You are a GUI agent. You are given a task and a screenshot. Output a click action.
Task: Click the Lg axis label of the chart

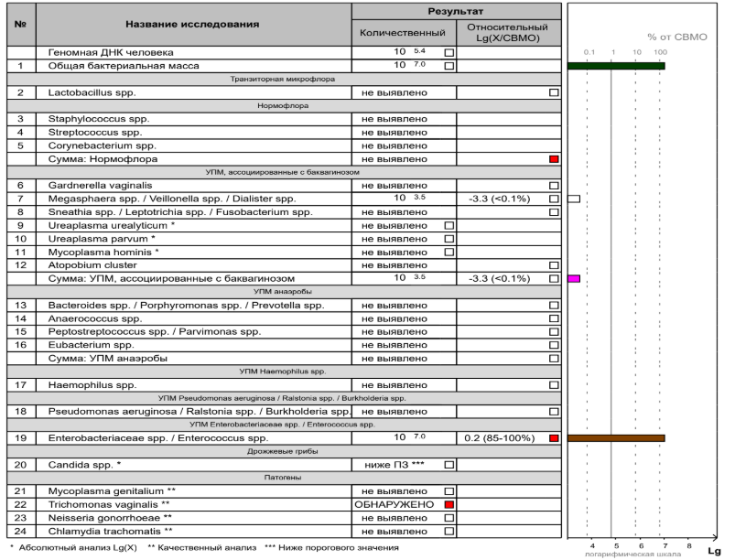(714, 551)
